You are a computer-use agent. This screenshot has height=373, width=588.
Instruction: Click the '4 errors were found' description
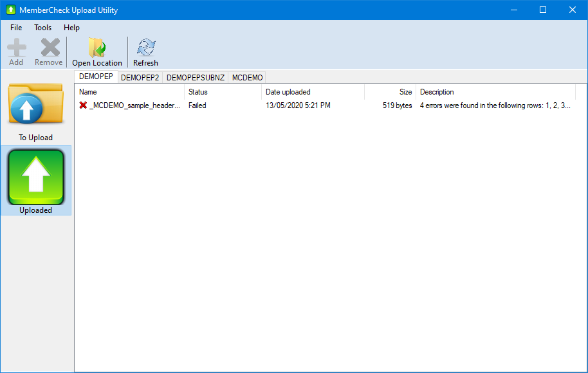[x=495, y=105]
